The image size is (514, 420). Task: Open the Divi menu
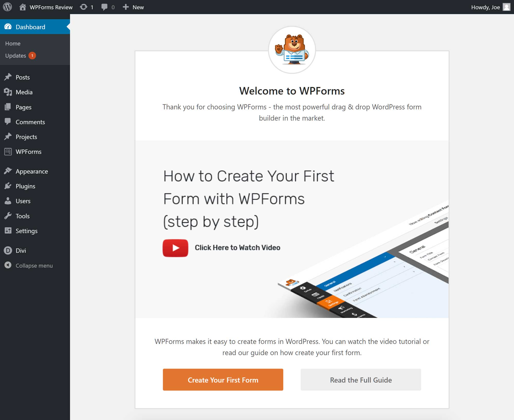(35, 250)
